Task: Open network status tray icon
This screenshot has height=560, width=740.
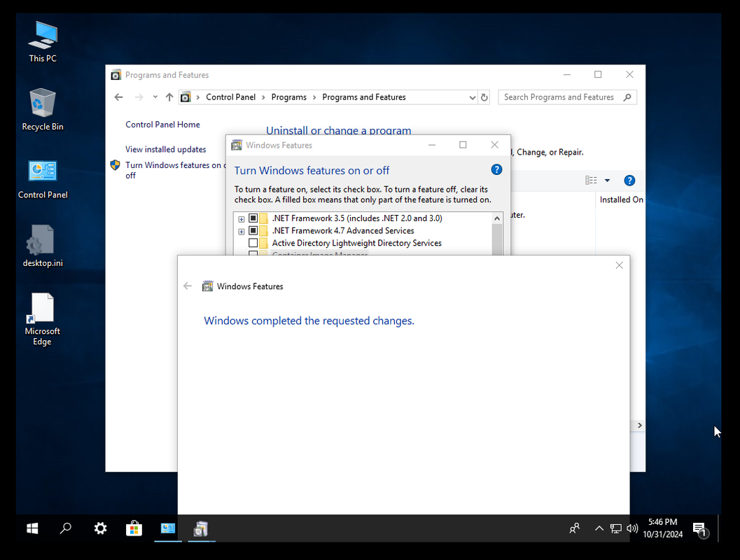Action: [x=615, y=528]
